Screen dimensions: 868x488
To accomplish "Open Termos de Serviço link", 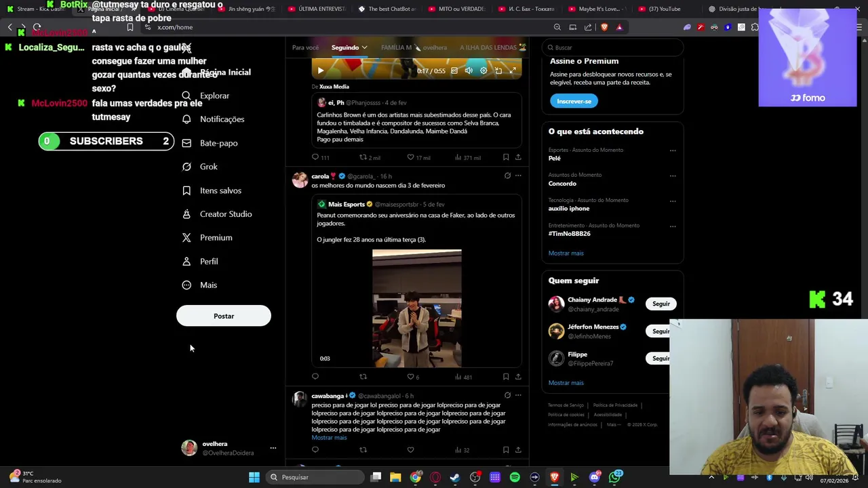I will 566,405.
